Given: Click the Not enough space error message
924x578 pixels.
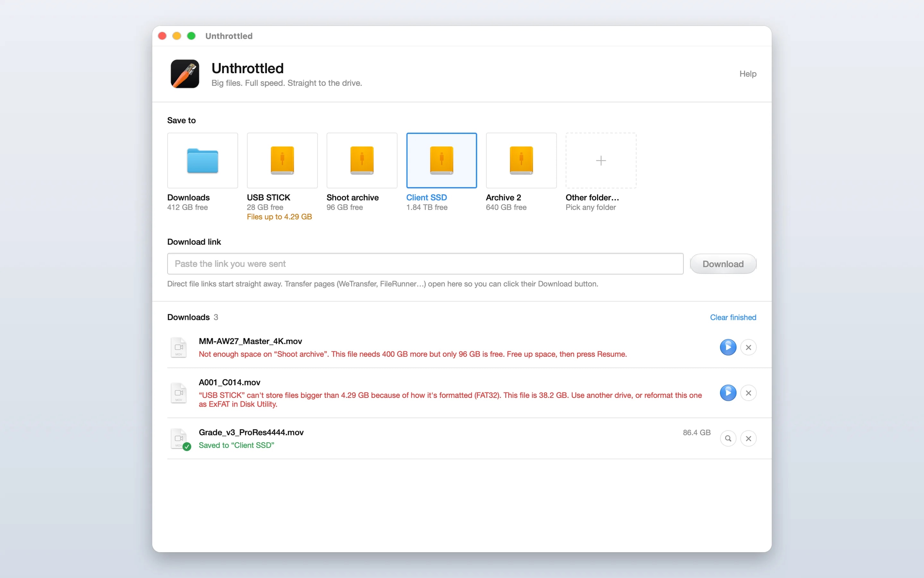Looking at the screenshot, I should (x=413, y=354).
